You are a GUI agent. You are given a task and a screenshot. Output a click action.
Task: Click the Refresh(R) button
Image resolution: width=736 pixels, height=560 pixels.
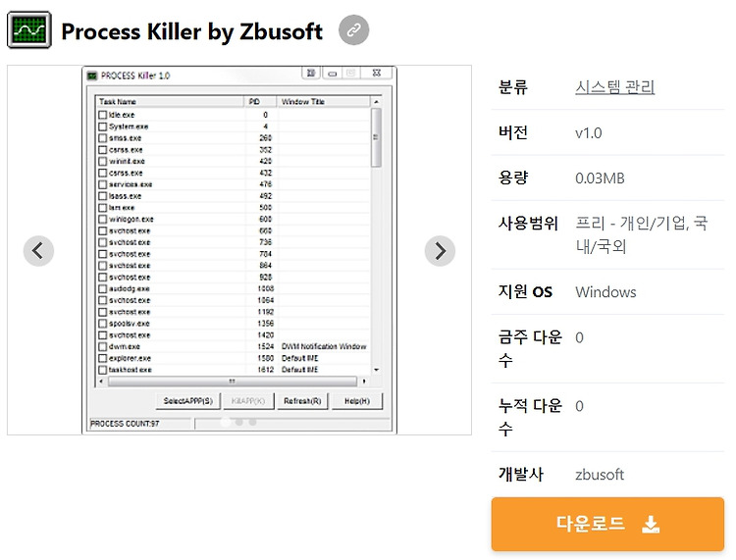(302, 401)
